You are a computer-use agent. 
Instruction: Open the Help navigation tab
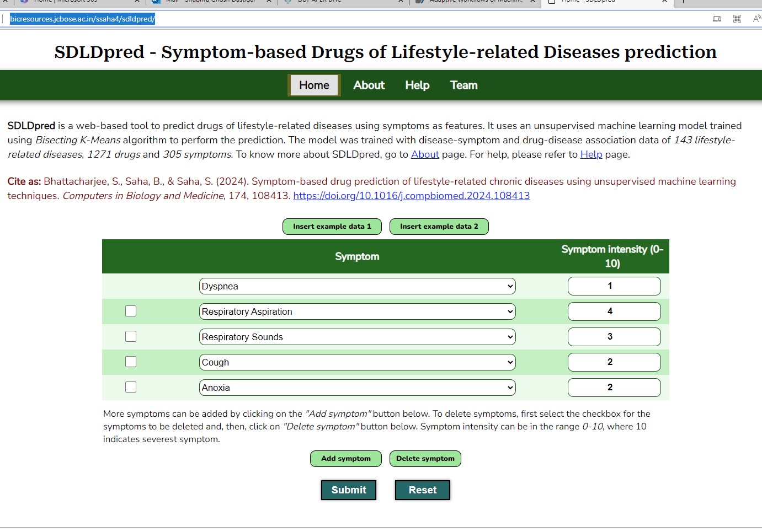[417, 85]
